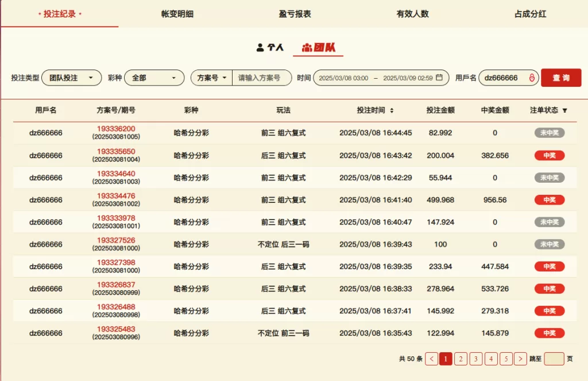Screen dimensions: 588x381
Task: Click the 查询 search button
Action: point(561,78)
